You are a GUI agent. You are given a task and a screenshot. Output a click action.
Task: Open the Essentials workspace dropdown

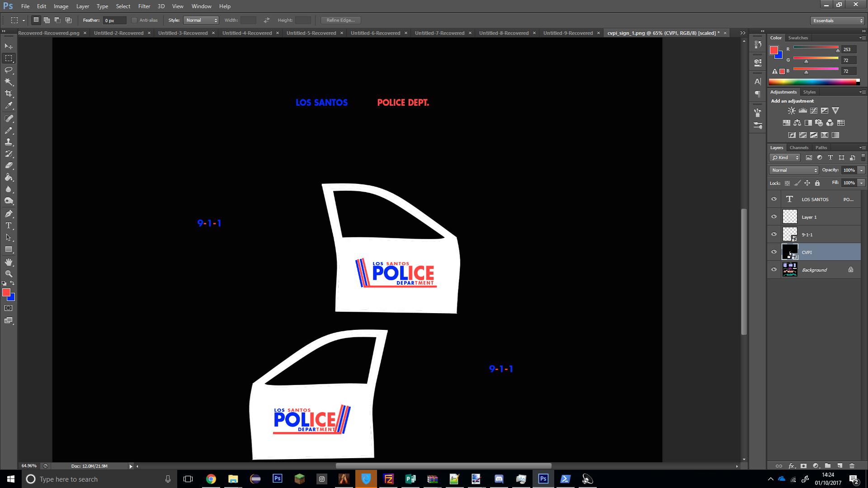tap(837, 21)
